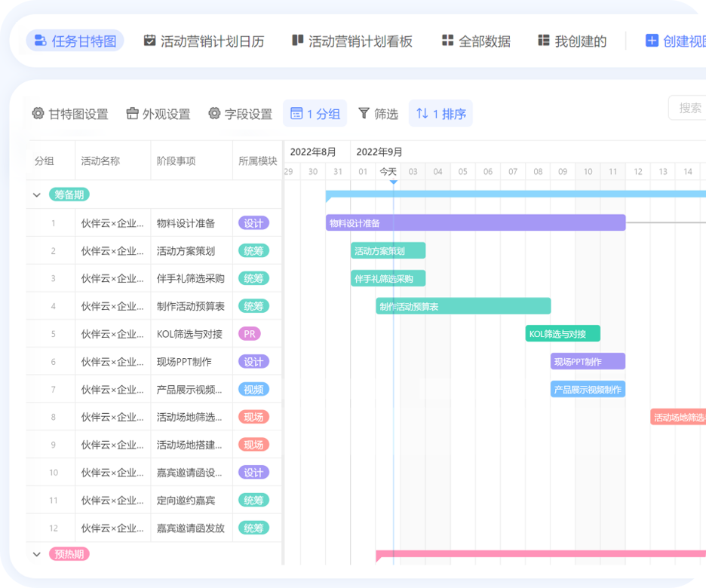Open the 1 排序 sort option

click(441, 114)
